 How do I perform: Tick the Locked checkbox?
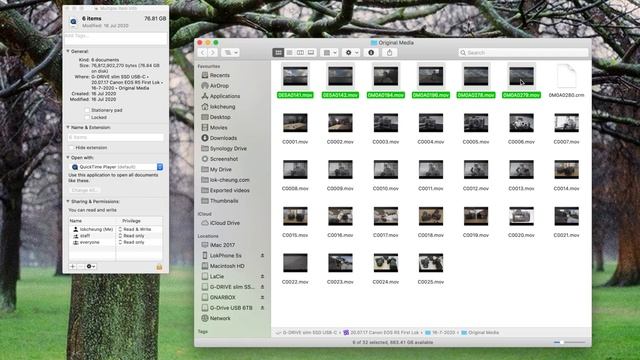point(87,118)
